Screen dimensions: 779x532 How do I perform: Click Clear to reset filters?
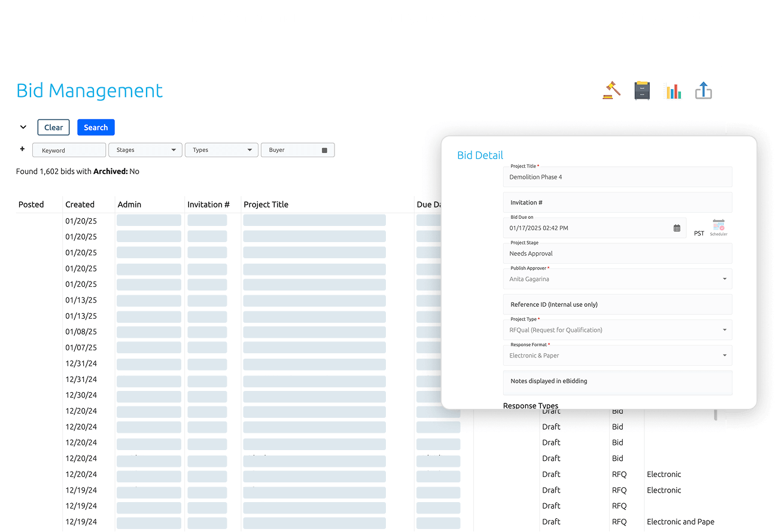click(x=53, y=127)
